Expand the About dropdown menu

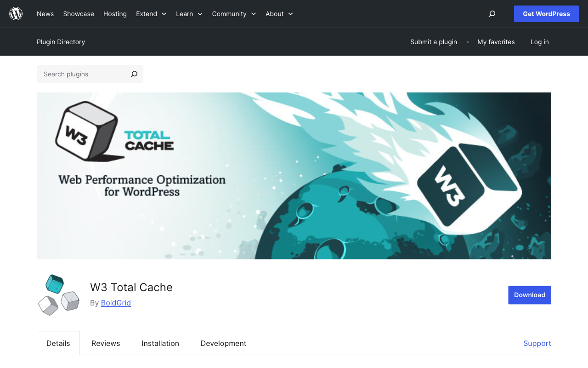coord(279,14)
